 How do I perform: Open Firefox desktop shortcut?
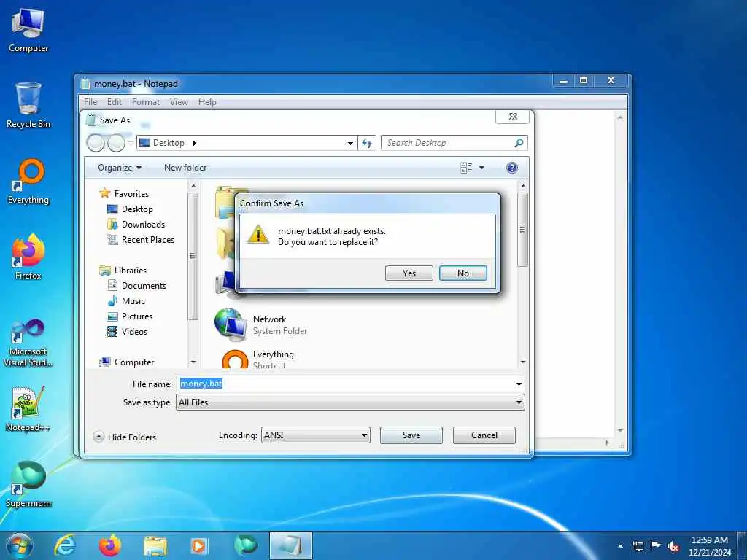[28, 257]
